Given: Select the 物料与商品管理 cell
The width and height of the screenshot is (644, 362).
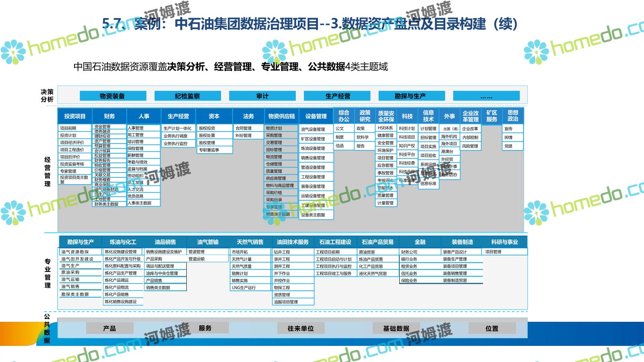Looking at the screenshot, I should [x=281, y=185].
